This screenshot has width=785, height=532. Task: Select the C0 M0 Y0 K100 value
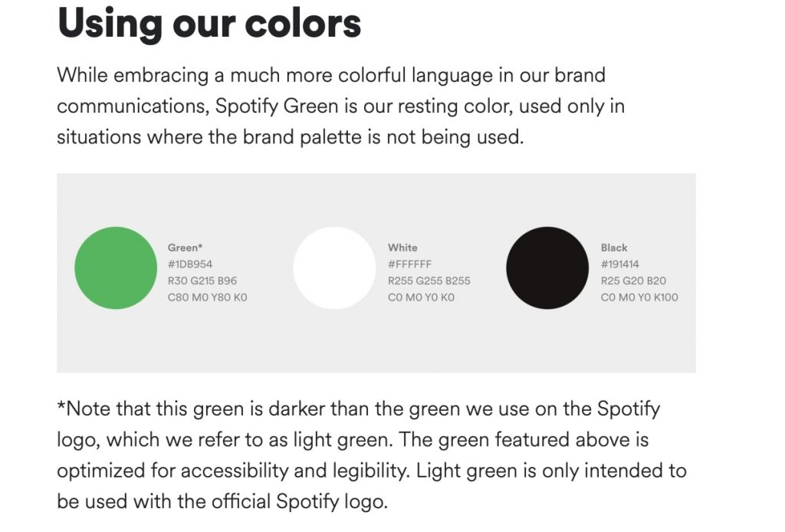pos(639,297)
